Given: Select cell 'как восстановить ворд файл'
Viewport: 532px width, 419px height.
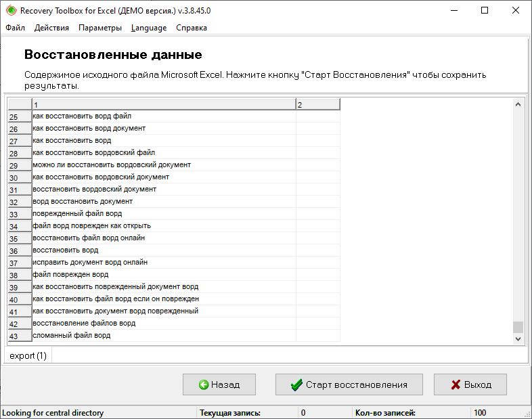Looking at the screenshot, I should tap(164, 116).
